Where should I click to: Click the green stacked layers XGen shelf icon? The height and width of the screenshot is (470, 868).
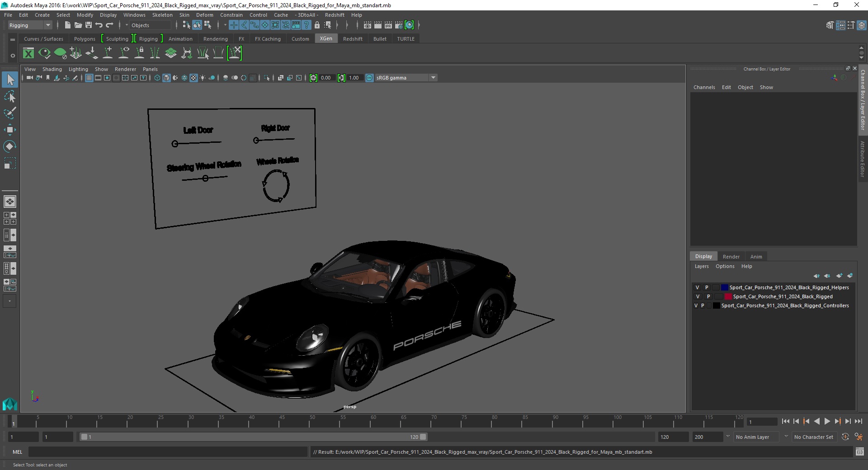pyautogui.click(x=171, y=53)
